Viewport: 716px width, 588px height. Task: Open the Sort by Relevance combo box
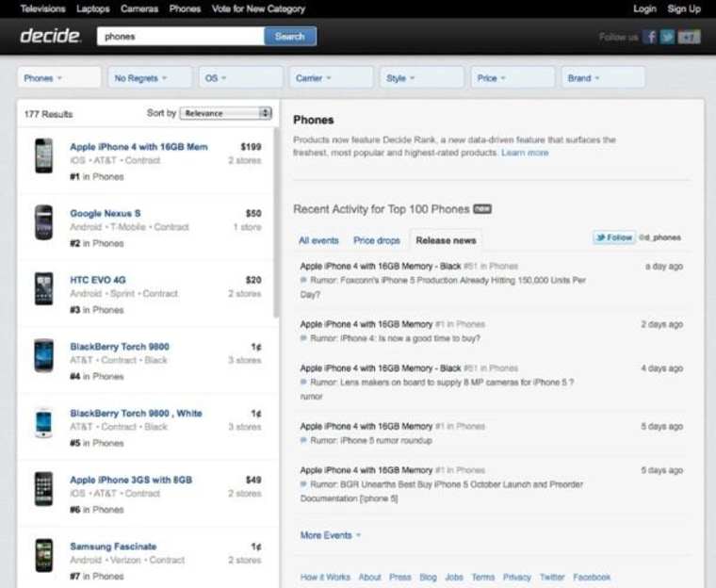pos(226,113)
